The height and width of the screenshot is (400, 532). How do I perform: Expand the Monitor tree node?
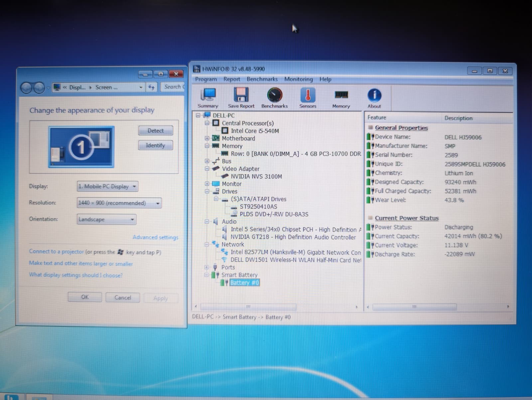[x=207, y=184]
